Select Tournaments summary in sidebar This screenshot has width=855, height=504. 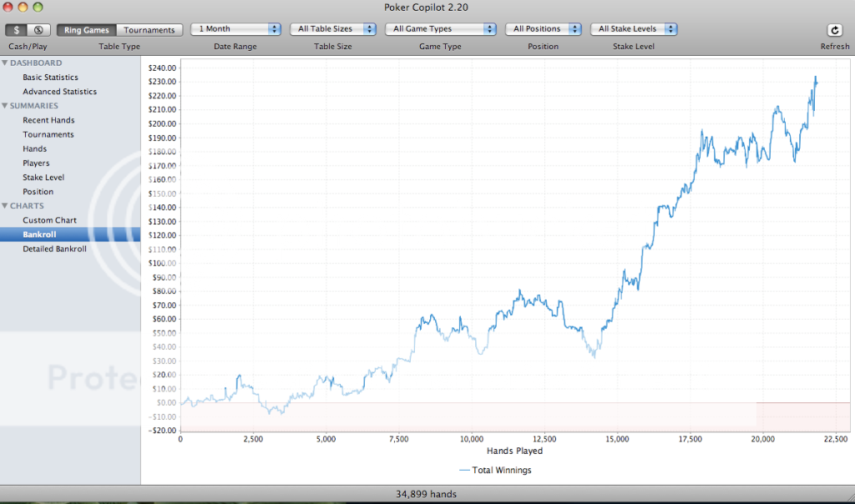coord(48,134)
